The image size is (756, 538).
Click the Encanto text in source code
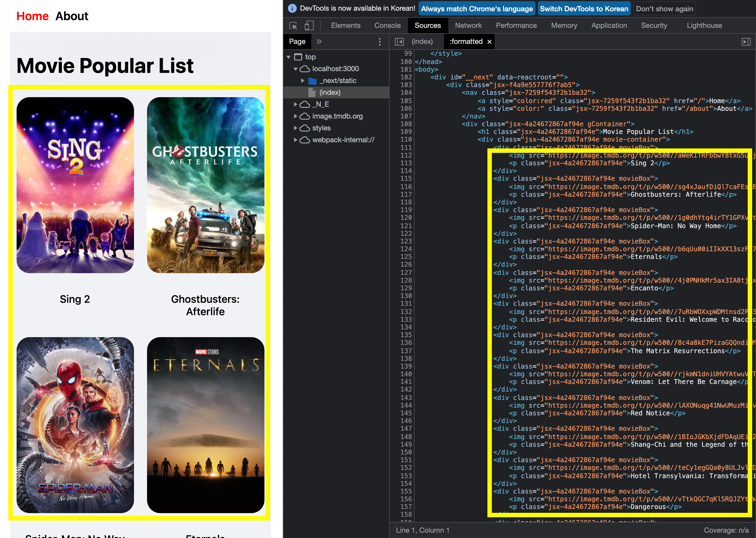point(644,288)
